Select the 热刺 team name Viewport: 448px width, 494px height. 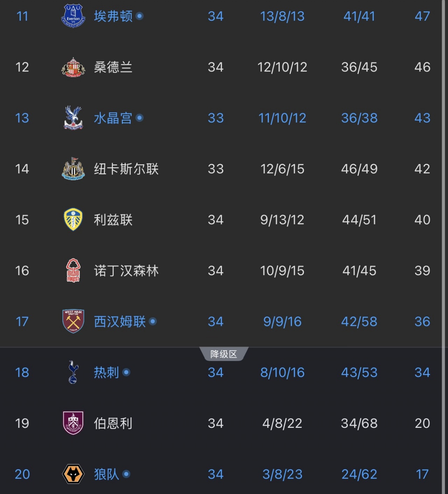(106, 373)
